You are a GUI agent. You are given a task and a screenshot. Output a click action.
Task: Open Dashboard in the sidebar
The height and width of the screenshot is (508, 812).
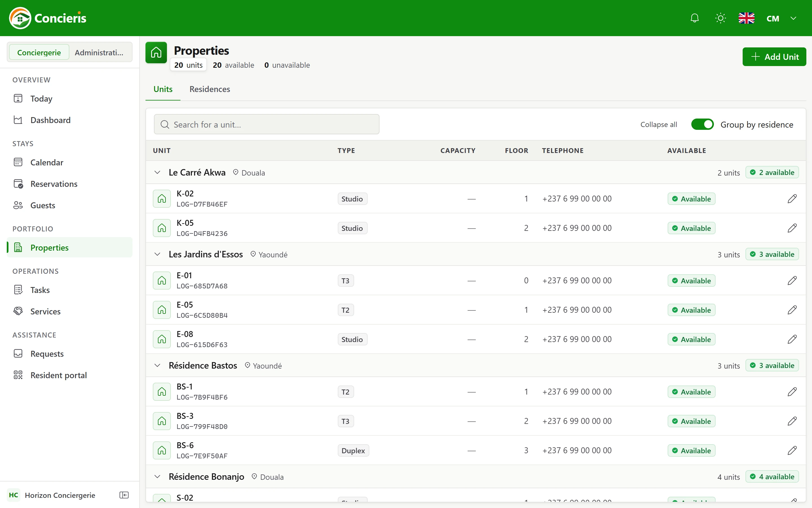[x=69, y=120]
